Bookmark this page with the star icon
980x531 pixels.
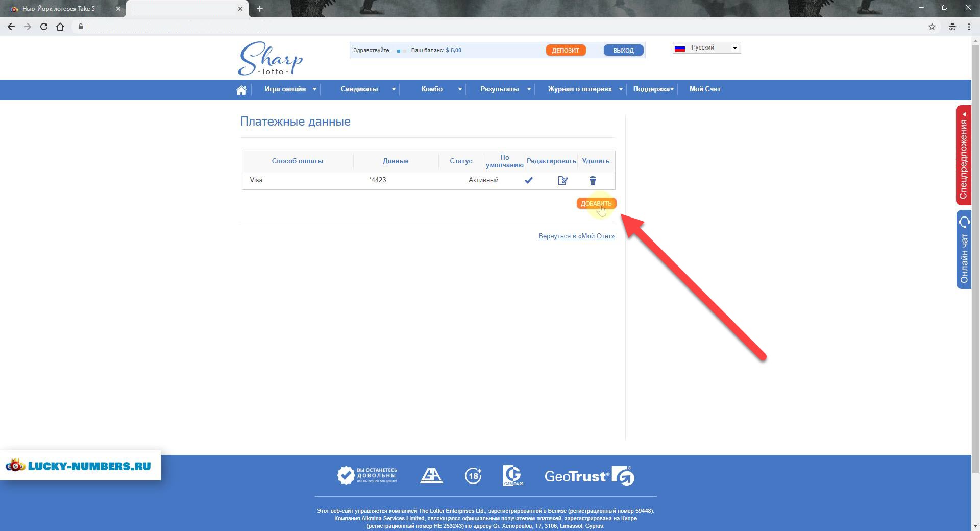(932, 27)
